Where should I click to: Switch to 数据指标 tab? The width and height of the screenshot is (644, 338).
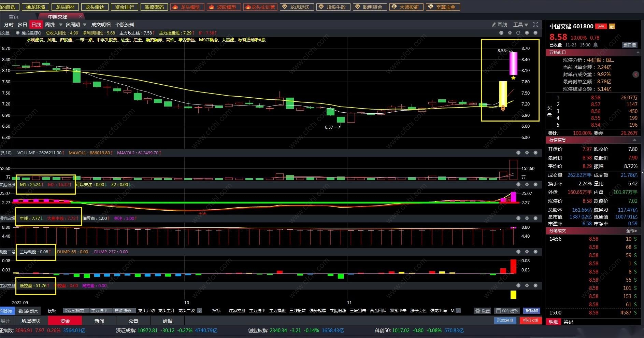click(28, 311)
